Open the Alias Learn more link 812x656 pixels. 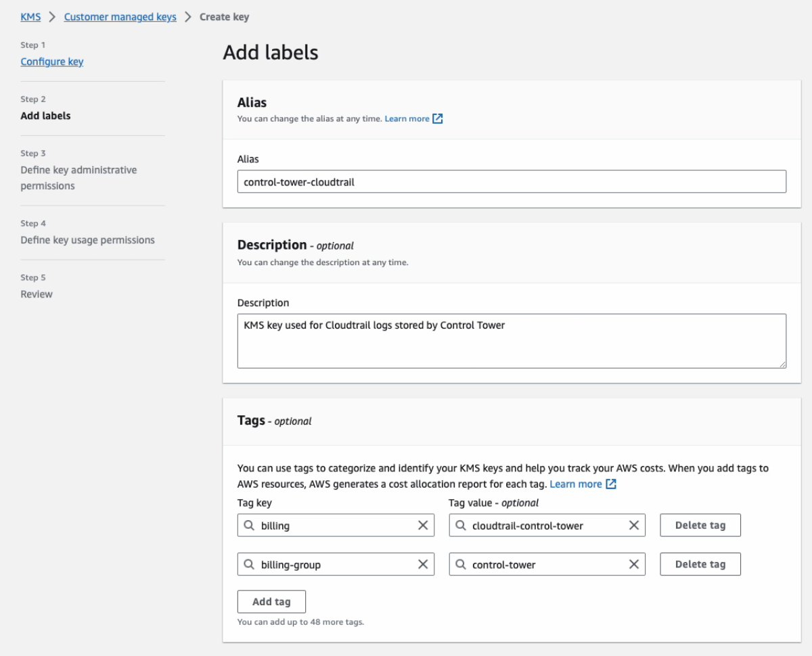pos(413,119)
